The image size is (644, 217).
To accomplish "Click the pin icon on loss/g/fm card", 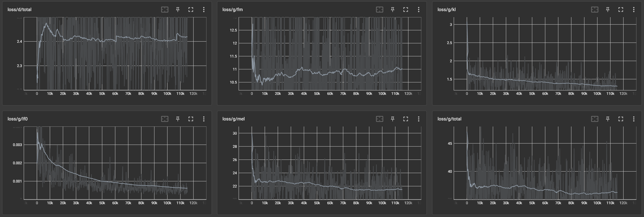I will point(392,10).
